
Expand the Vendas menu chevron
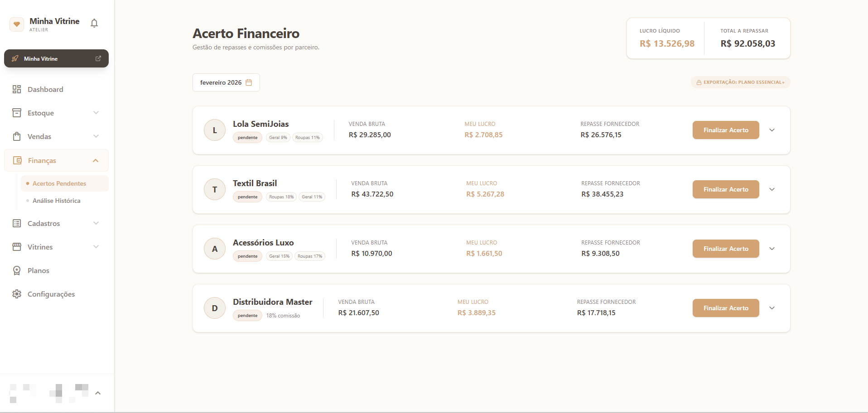96,136
